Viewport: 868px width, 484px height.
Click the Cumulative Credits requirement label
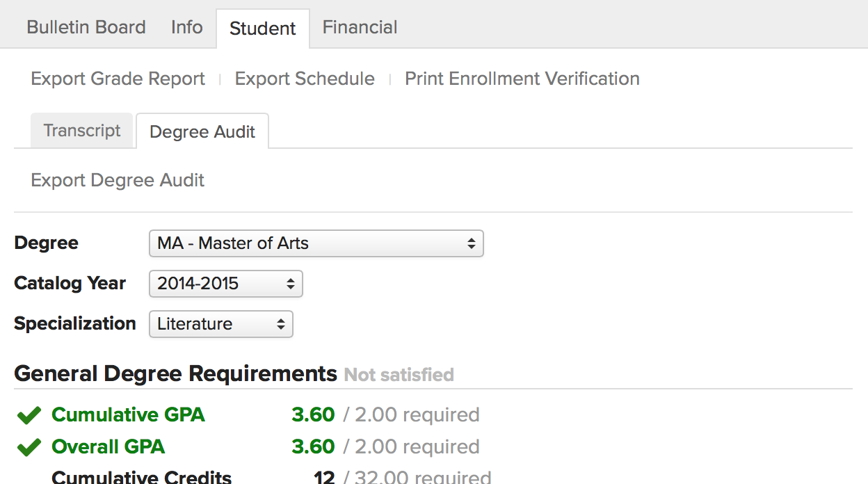coord(142,477)
